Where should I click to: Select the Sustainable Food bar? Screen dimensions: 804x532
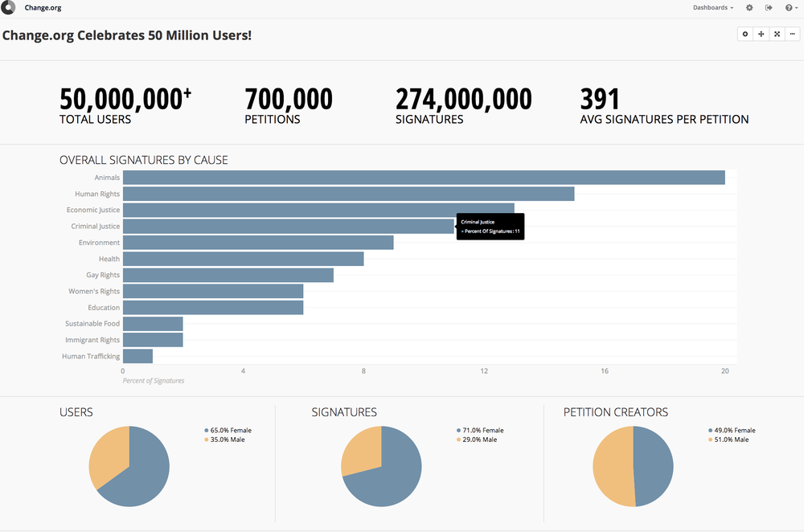click(153, 324)
